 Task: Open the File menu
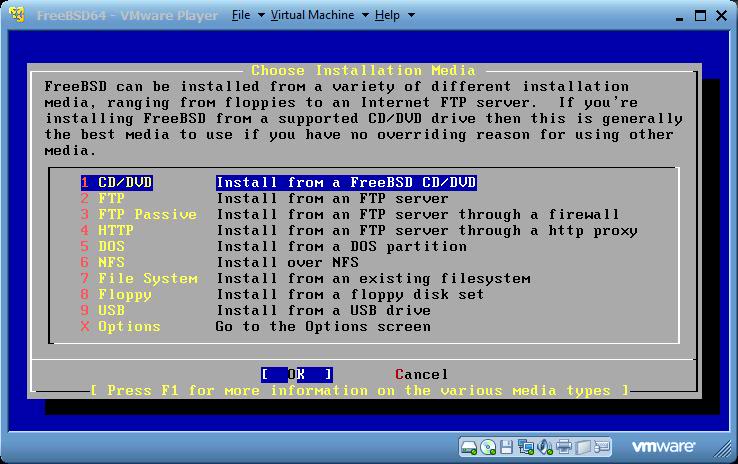(241, 15)
